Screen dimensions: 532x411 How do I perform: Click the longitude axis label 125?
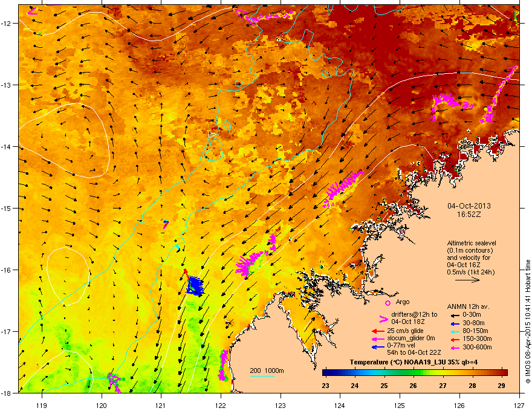point(400,405)
